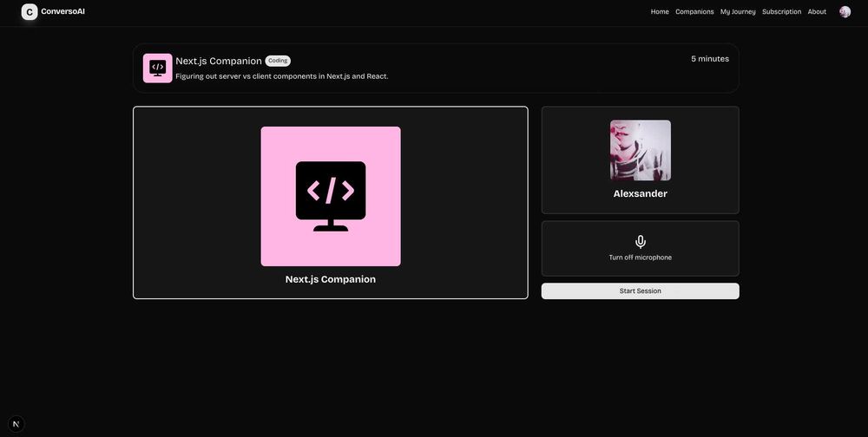Click the ConversoAI brand name
Viewport: 868px width, 437px height.
[63, 11]
